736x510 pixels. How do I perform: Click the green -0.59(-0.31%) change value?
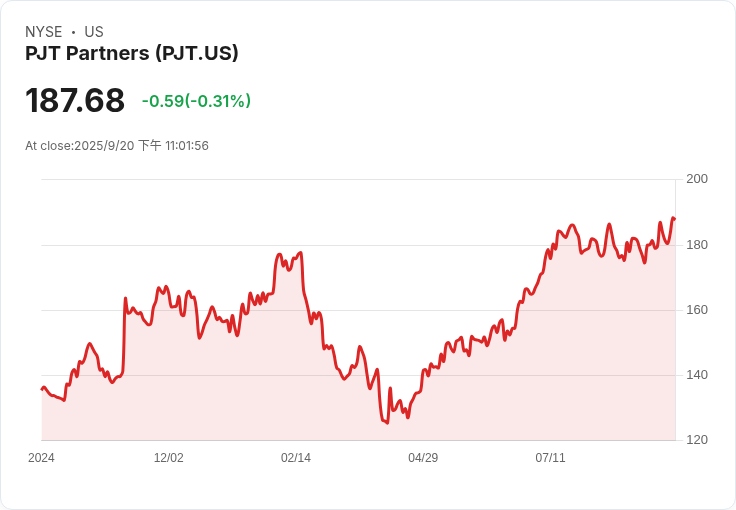196,101
